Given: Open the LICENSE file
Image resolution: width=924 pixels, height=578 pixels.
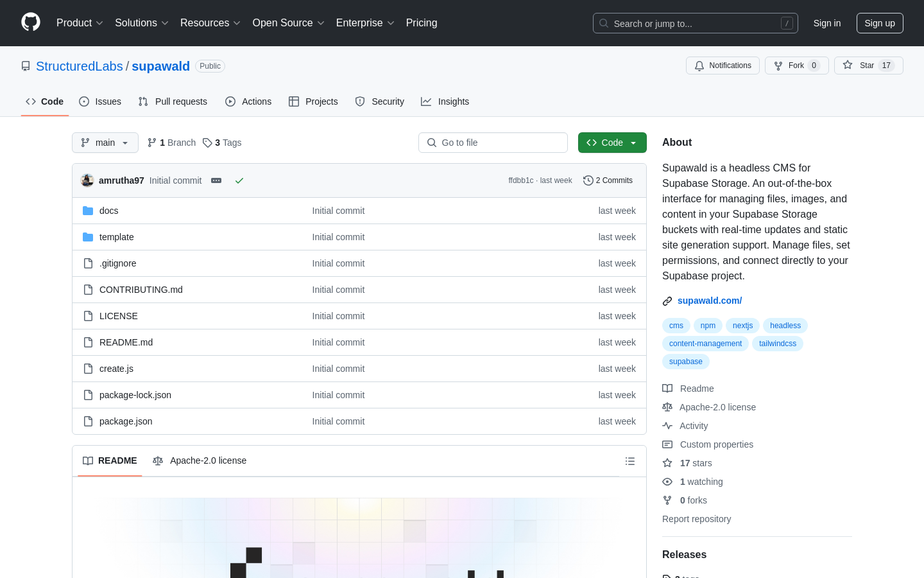Looking at the screenshot, I should point(119,316).
